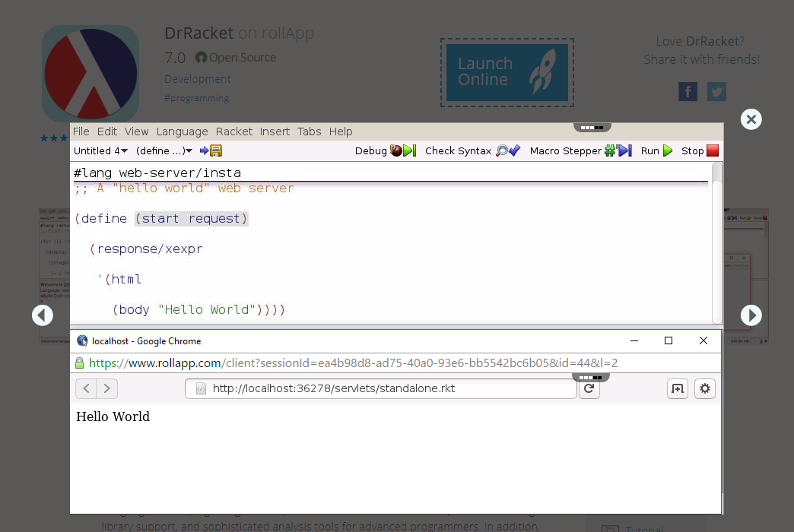Go to the next screenshot arrow

[x=751, y=315]
